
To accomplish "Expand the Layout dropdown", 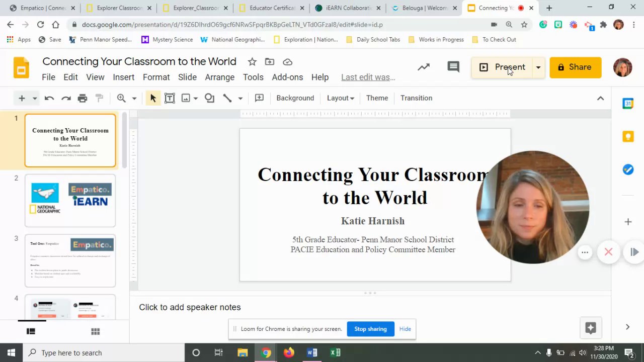I will 340,98.
